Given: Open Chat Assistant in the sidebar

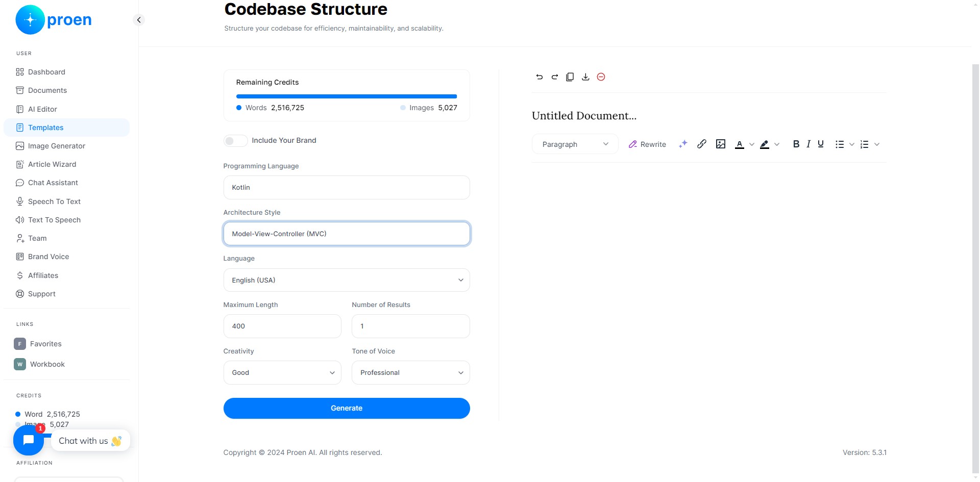Looking at the screenshot, I should [x=66, y=183].
